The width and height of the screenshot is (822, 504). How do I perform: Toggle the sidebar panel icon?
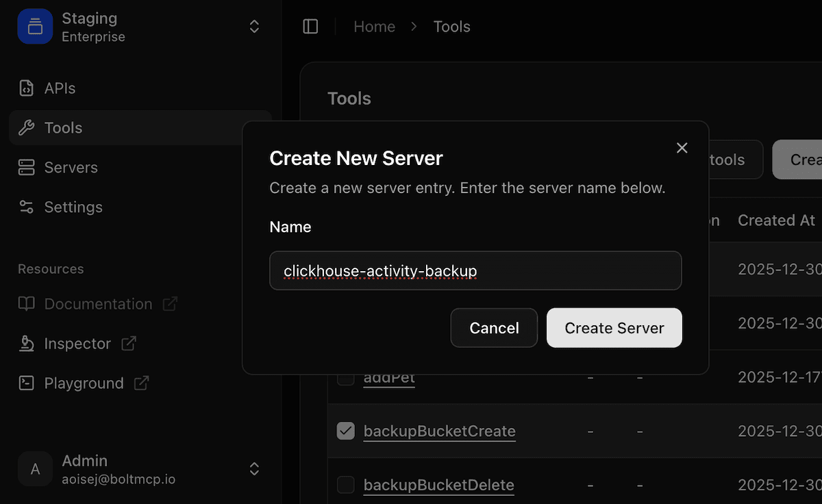310,27
